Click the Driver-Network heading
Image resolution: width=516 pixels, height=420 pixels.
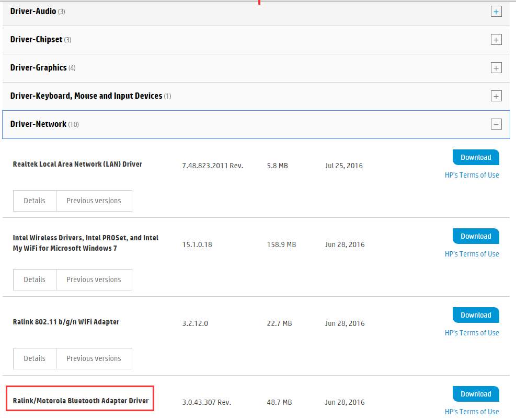click(x=38, y=124)
